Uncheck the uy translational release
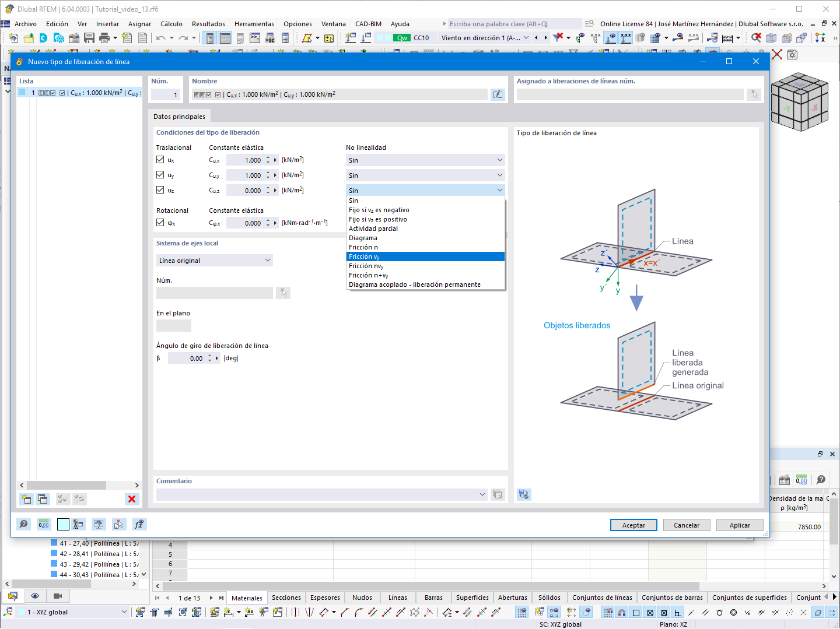The height and width of the screenshot is (629, 840). pyautogui.click(x=160, y=175)
